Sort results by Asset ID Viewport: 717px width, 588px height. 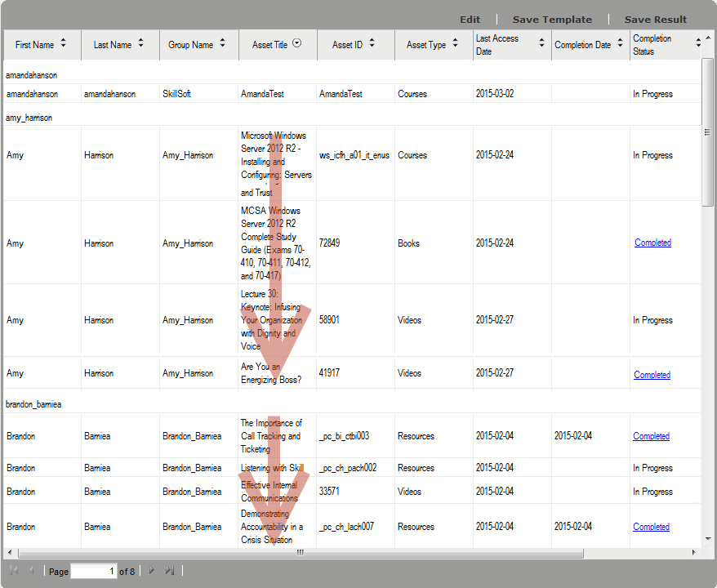pyautogui.click(x=372, y=44)
